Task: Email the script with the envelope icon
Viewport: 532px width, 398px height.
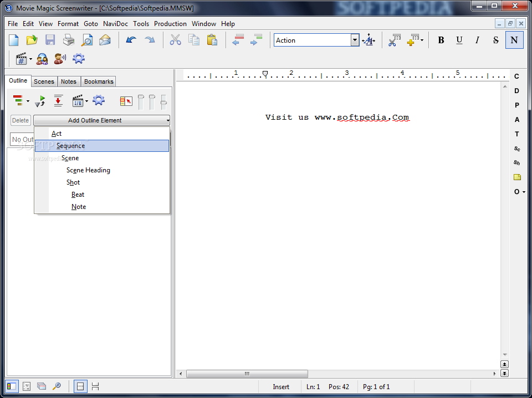Action: click(x=105, y=40)
